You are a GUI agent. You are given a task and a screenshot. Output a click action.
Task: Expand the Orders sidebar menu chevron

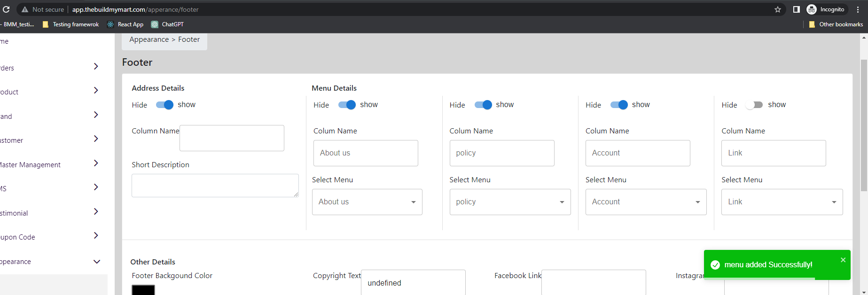[x=96, y=66]
